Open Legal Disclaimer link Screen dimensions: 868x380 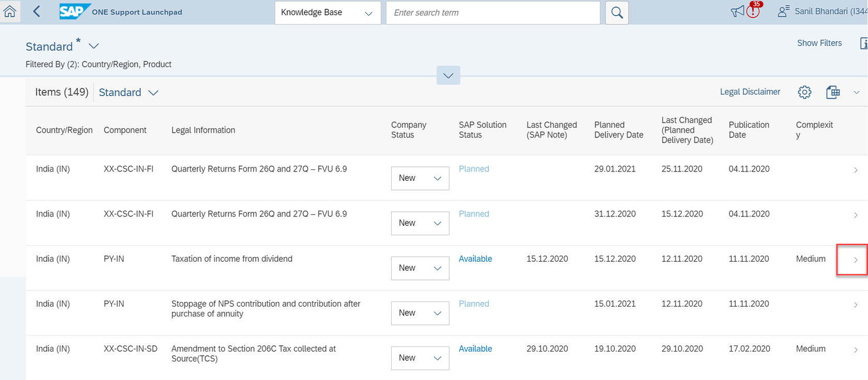750,92
